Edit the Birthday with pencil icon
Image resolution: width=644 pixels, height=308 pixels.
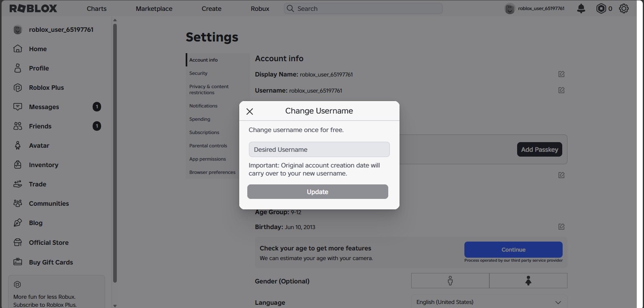click(561, 227)
